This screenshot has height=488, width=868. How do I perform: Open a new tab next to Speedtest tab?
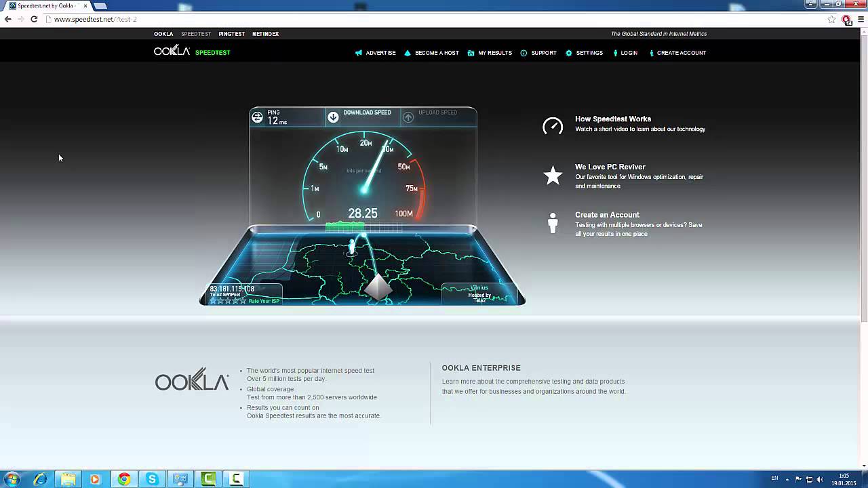pos(100,5)
